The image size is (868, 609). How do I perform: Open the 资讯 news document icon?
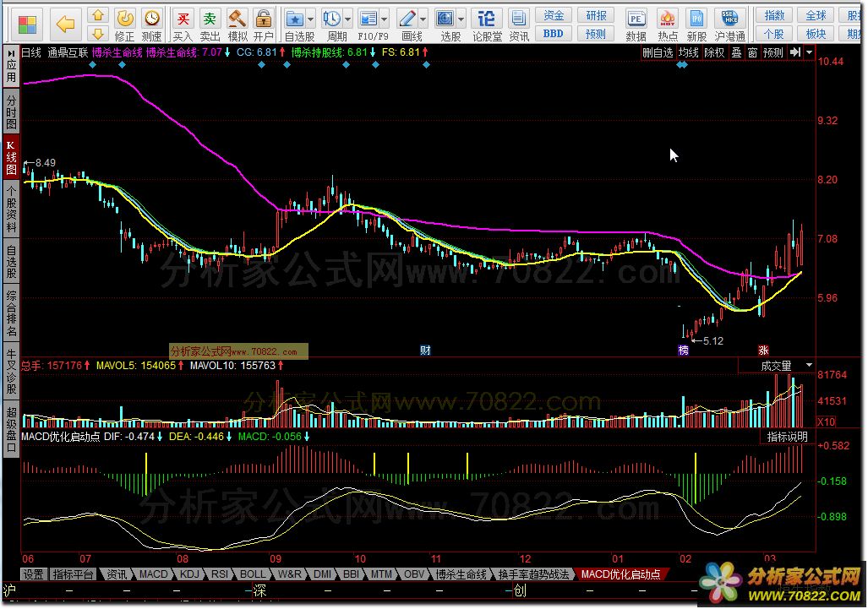pyautogui.click(x=519, y=25)
